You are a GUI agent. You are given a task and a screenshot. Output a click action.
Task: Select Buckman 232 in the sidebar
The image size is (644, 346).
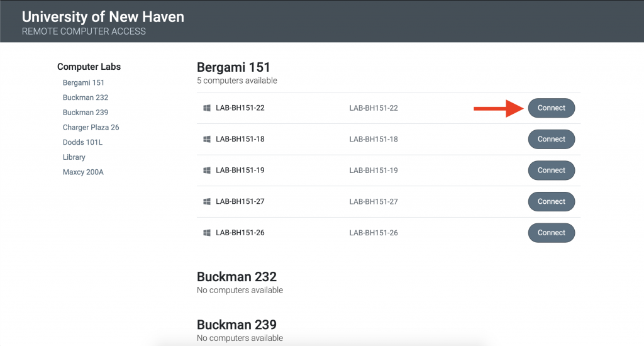(86, 98)
